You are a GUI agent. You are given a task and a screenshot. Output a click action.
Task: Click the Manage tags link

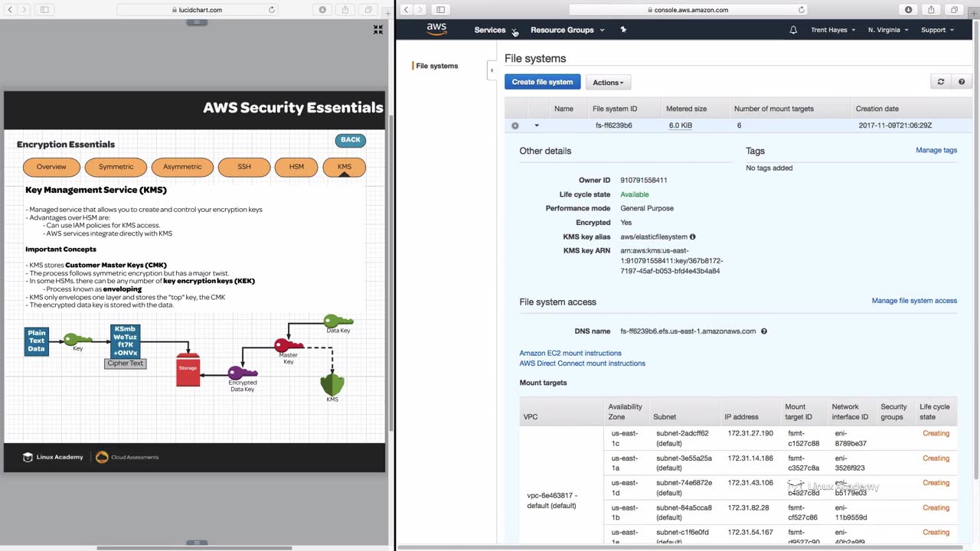(x=936, y=150)
